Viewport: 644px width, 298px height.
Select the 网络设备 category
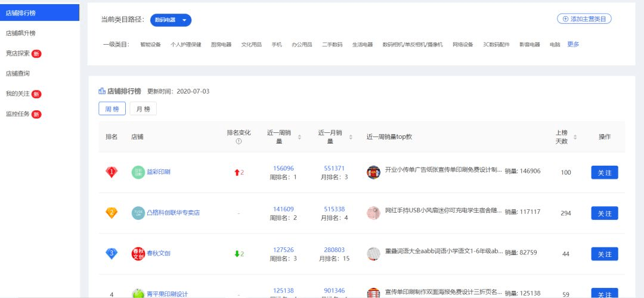[463, 45]
